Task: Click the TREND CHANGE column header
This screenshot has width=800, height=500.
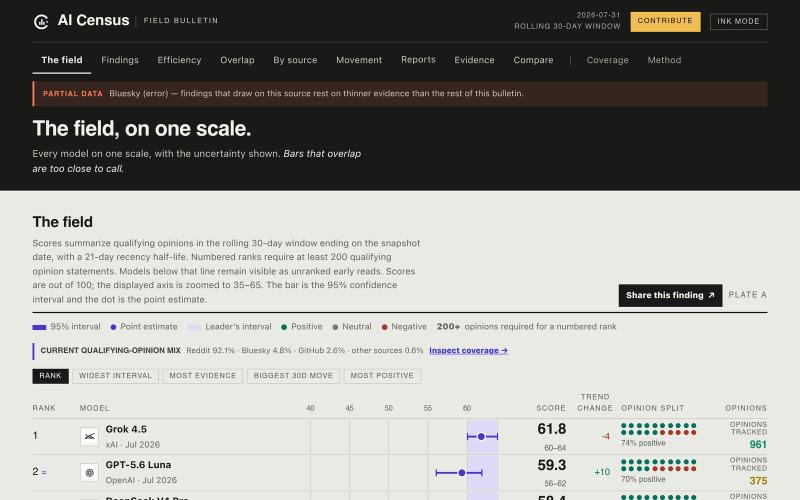Action: (595, 403)
